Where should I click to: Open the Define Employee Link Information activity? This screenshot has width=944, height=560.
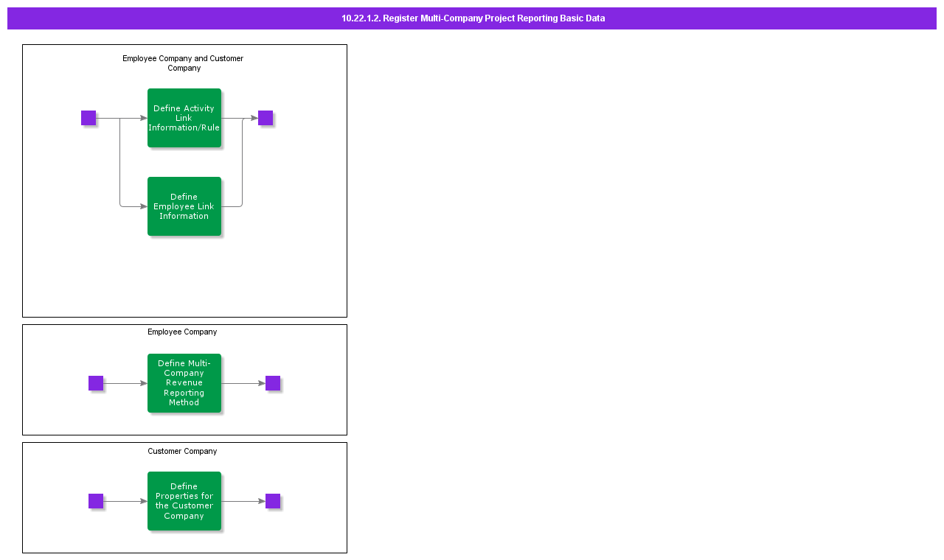pos(184,206)
